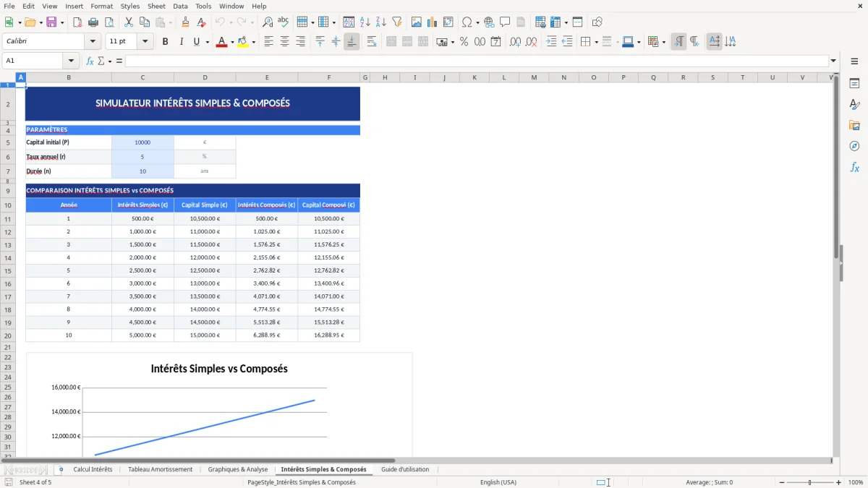Toggle italic formatting

pyautogui.click(x=179, y=41)
